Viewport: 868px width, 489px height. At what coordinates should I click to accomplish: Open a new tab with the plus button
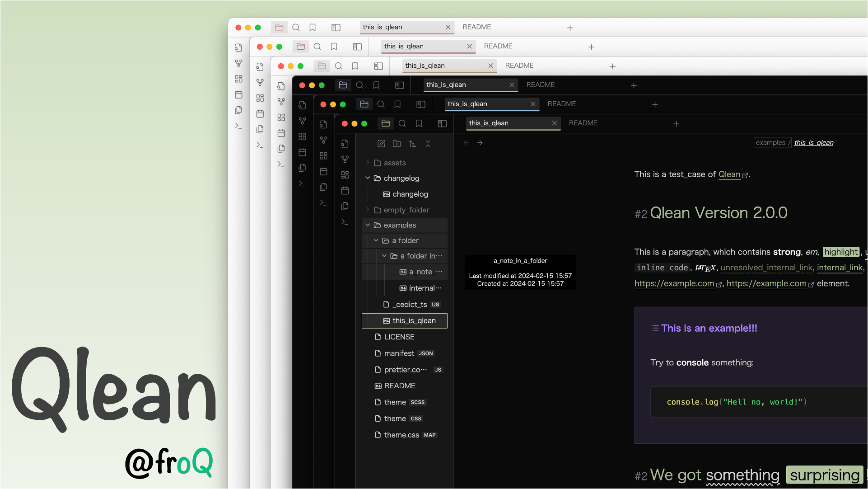[x=677, y=123]
